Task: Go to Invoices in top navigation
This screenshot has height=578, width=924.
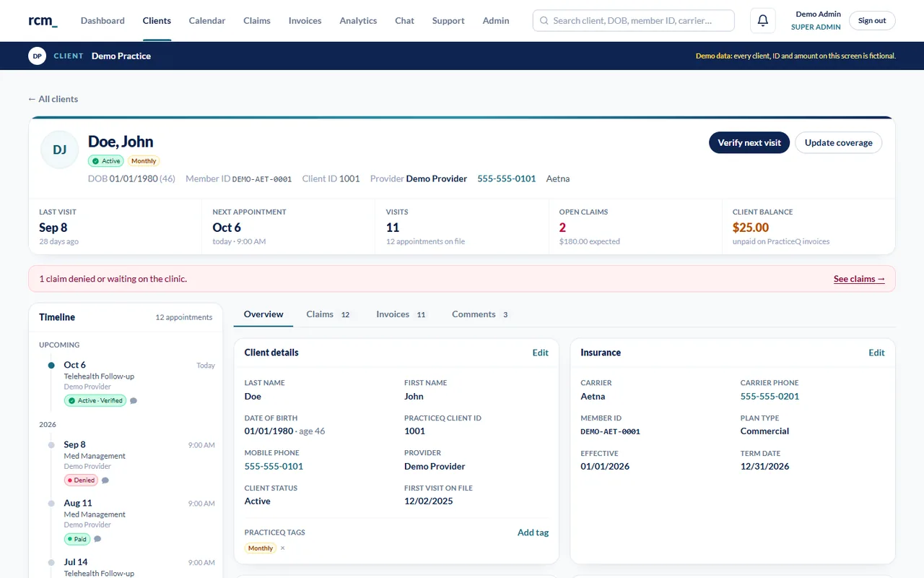Action: pyautogui.click(x=305, y=20)
